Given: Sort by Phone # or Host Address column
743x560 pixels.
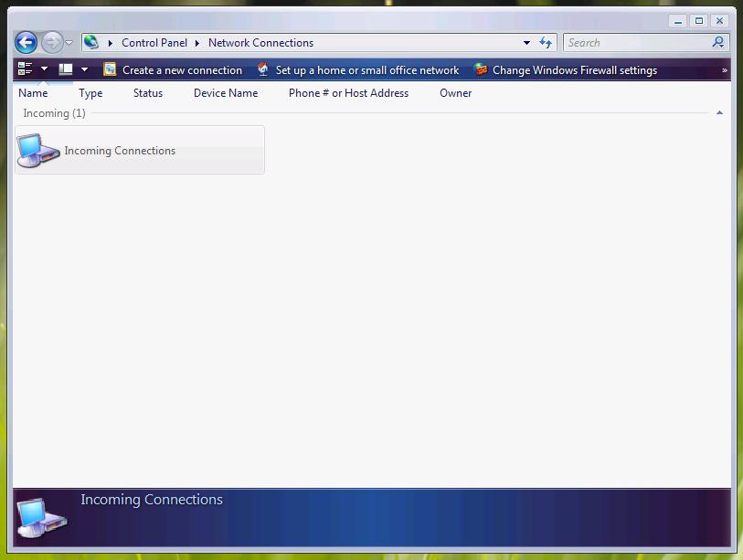Looking at the screenshot, I should point(348,93).
